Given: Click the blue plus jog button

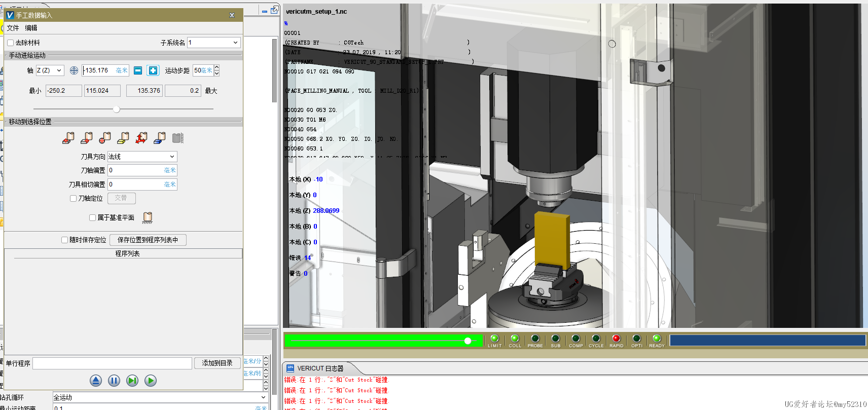Looking at the screenshot, I should point(153,70).
